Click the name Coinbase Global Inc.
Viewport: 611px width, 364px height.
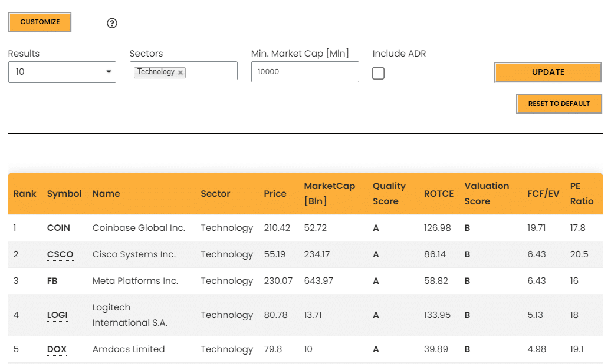point(139,228)
